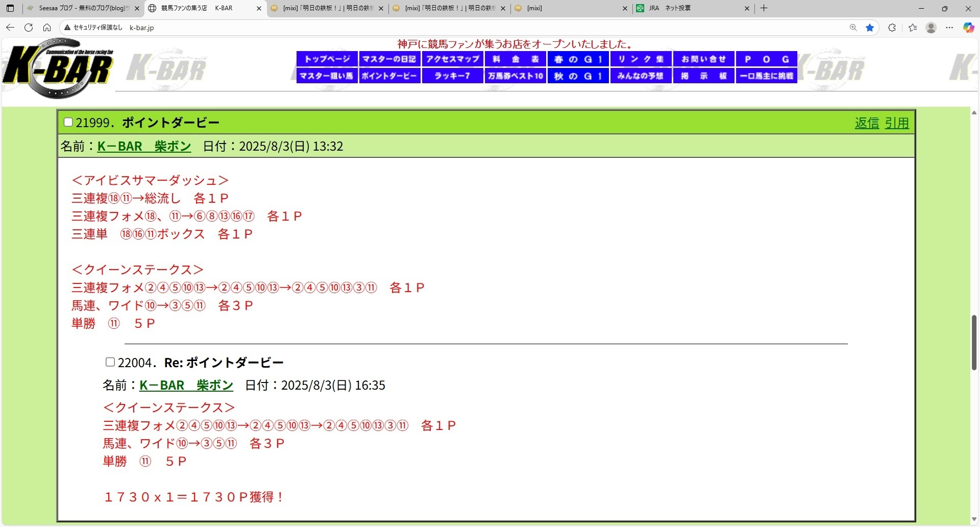Screen dimensions: 980x527
Task: Open the tab actions menu icon
Action: [10, 8]
